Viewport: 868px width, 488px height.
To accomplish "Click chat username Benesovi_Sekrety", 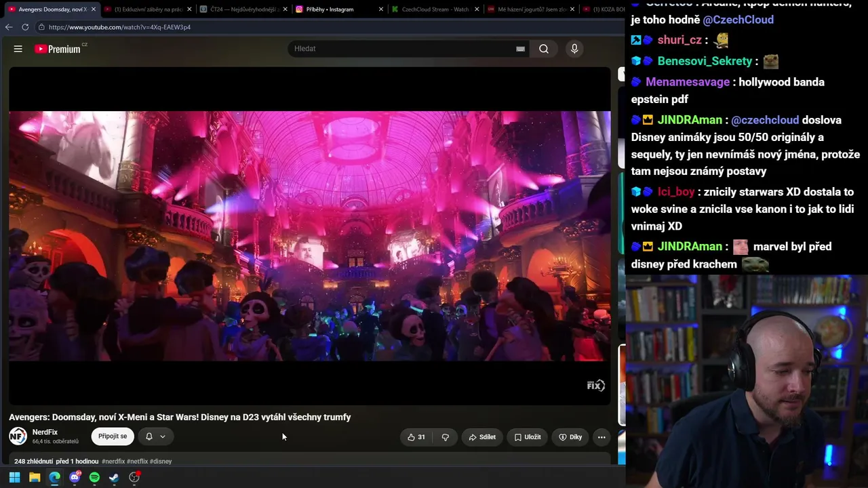I will [x=705, y=62].
